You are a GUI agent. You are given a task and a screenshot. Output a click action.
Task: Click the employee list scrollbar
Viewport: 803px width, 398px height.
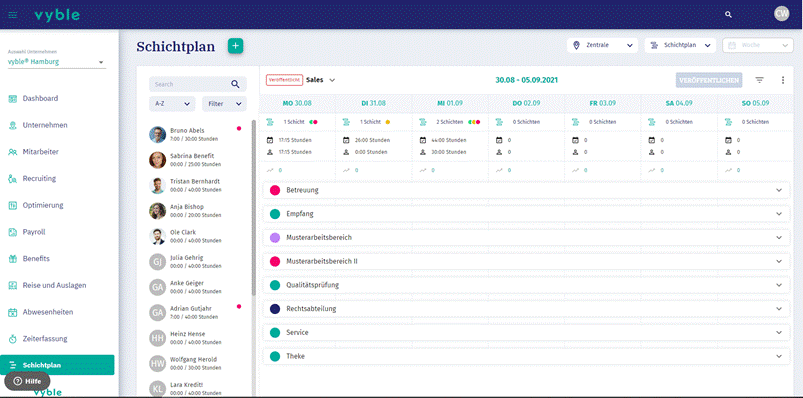[253, 207]
